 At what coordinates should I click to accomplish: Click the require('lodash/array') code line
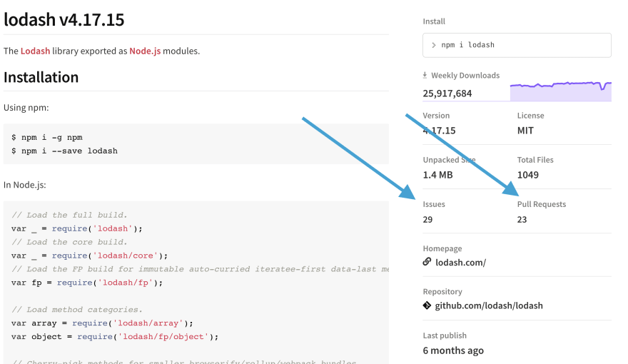pos(102,323)
